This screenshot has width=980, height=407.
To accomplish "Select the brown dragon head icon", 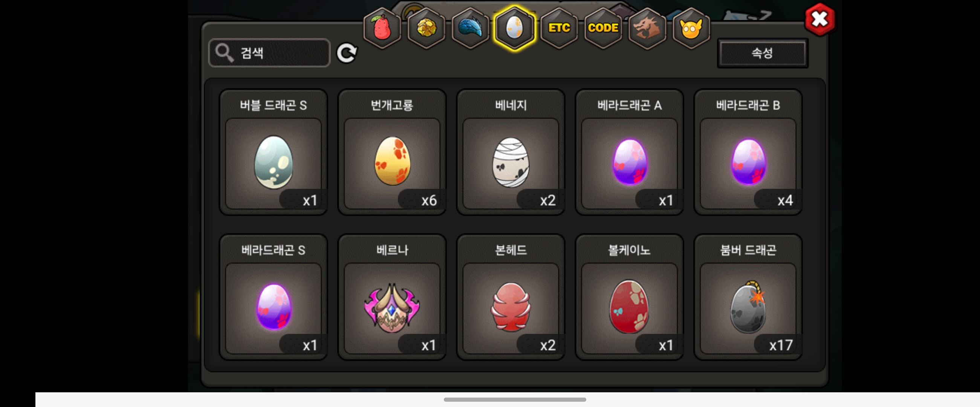I will pyautogui.click(x=647, y=28).
